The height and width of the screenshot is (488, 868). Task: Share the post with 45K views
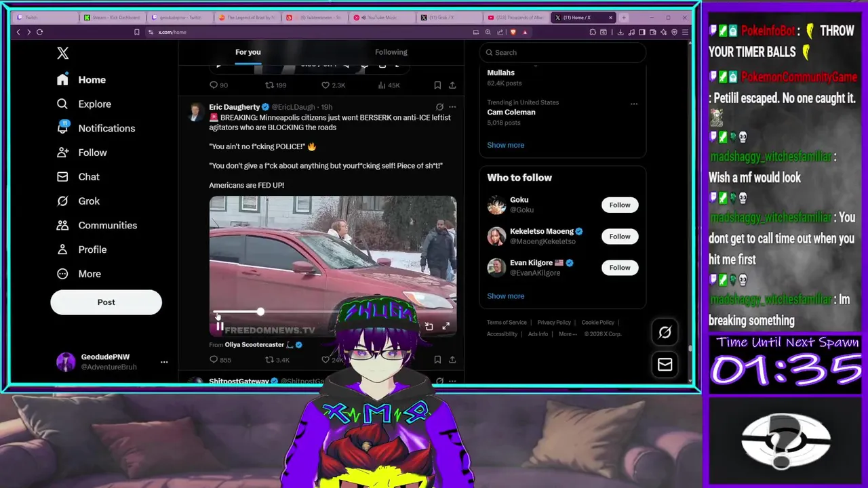pos(452,85)
